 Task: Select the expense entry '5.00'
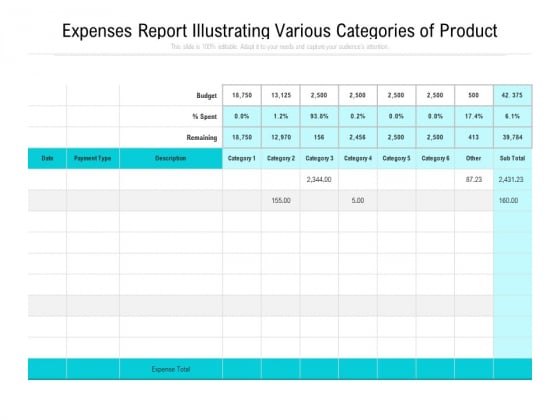pyautogui.click(x=358, y=200)
